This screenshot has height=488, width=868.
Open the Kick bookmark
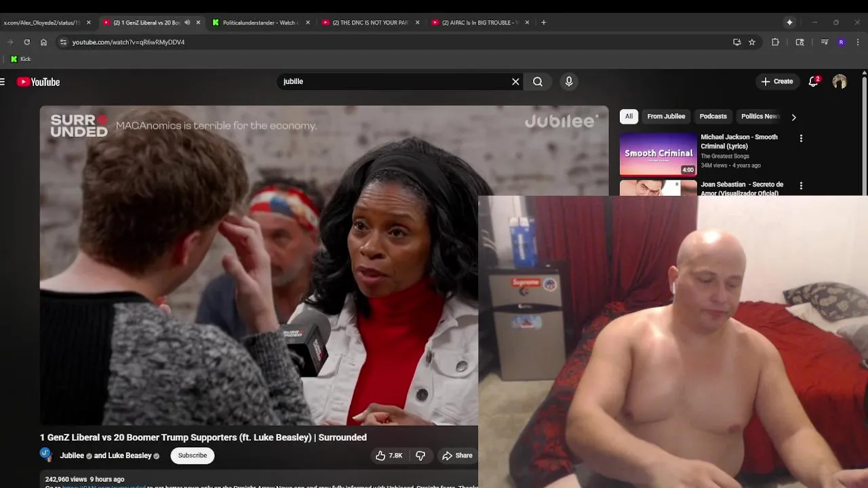click(20, 59)
